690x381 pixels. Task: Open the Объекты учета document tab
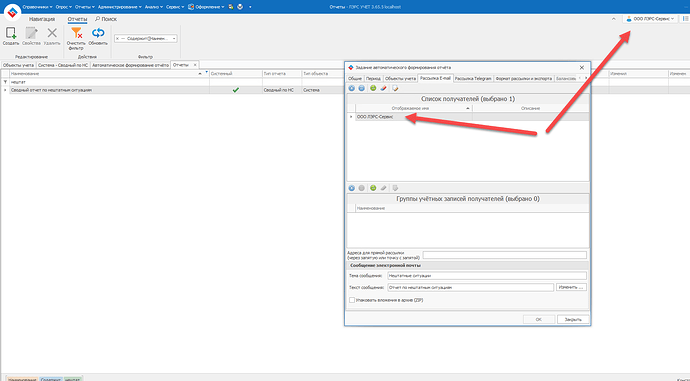point(18,65)
